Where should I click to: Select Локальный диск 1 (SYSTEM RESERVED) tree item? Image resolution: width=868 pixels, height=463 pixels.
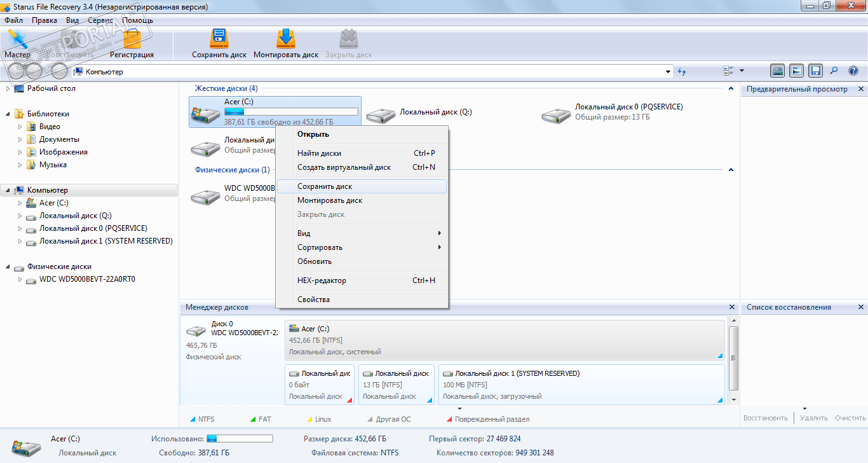click(x=105, y=241)
